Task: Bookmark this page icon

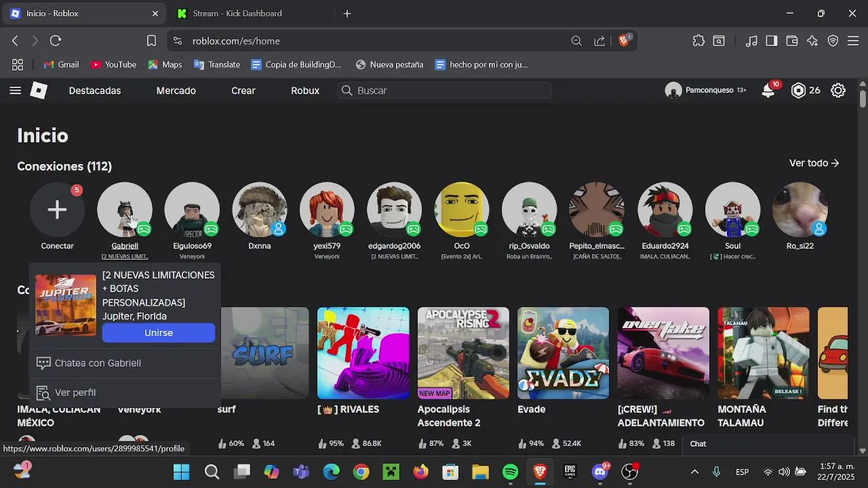Action: (151, 41)
